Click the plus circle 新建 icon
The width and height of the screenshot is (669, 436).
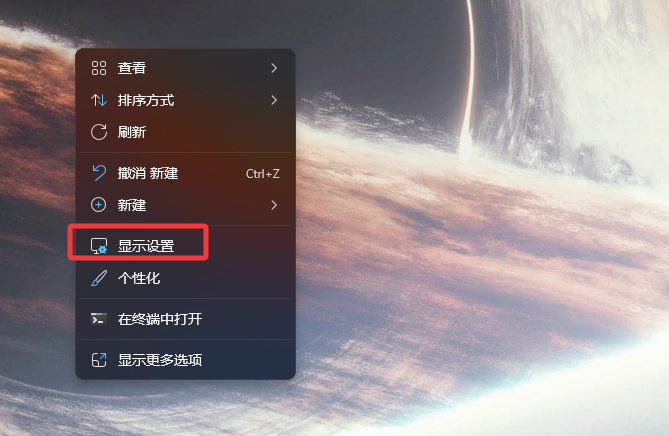point(99,205)
